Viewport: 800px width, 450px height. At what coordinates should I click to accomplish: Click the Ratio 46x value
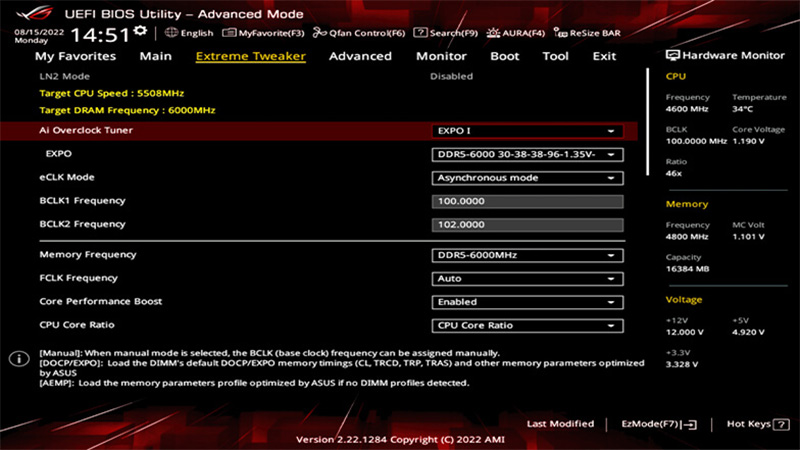[673, 173]
